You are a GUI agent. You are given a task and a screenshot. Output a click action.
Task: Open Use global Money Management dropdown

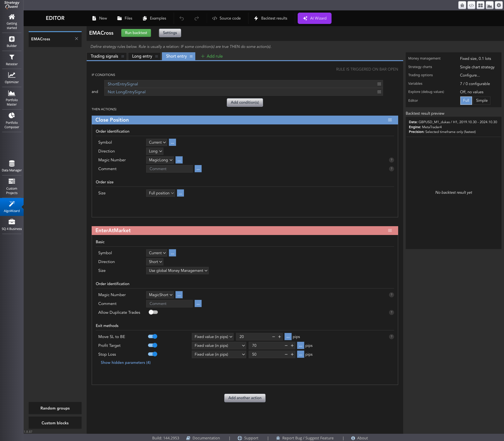pos(177,271)
